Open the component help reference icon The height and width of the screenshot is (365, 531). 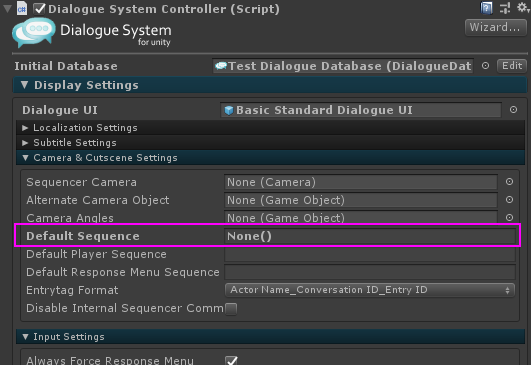pos(486,8)
